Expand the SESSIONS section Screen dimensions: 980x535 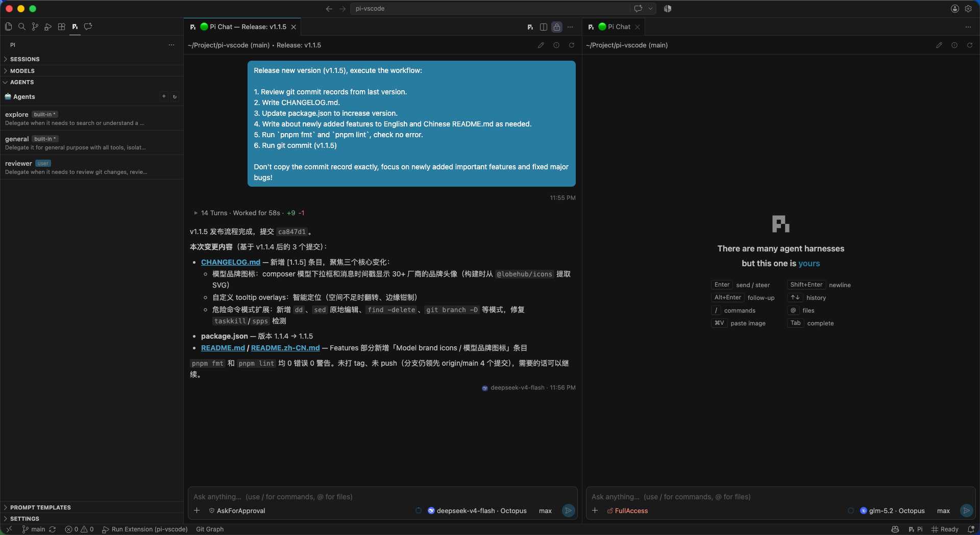(x=92, y=59)
